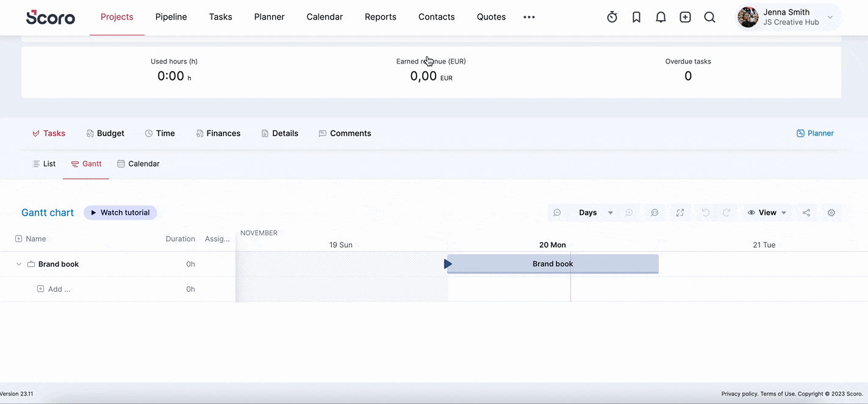Open the Privacy policy link

[740, 394]
